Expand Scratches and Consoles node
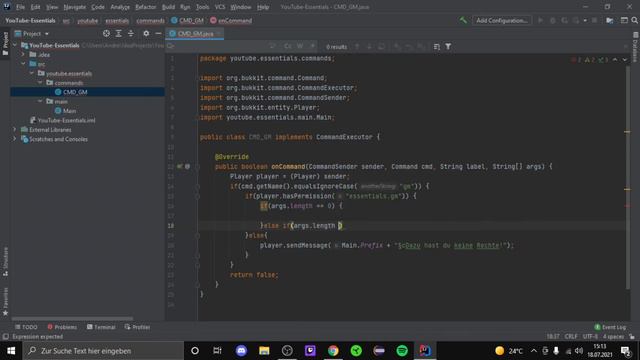640x360 pixels. pyautogui.click(x=15, y=139)
